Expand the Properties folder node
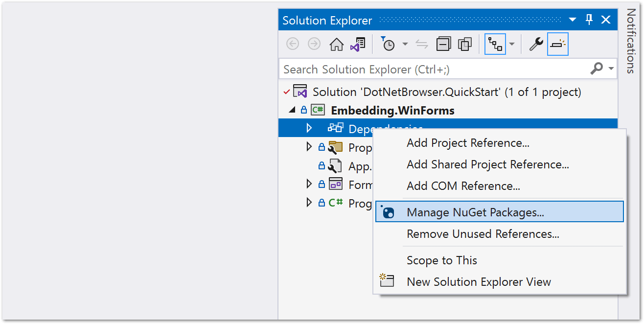The image size is (644, 324). click(309, 146)
